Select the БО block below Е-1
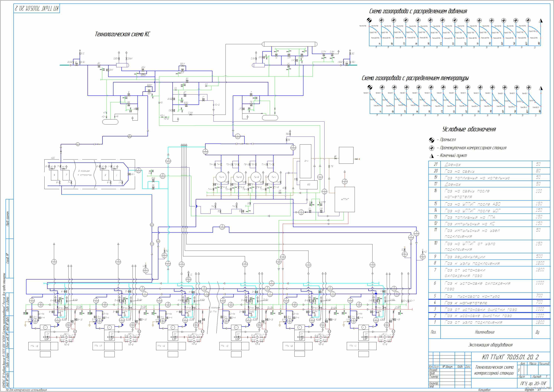 click(x=309, y=185)
